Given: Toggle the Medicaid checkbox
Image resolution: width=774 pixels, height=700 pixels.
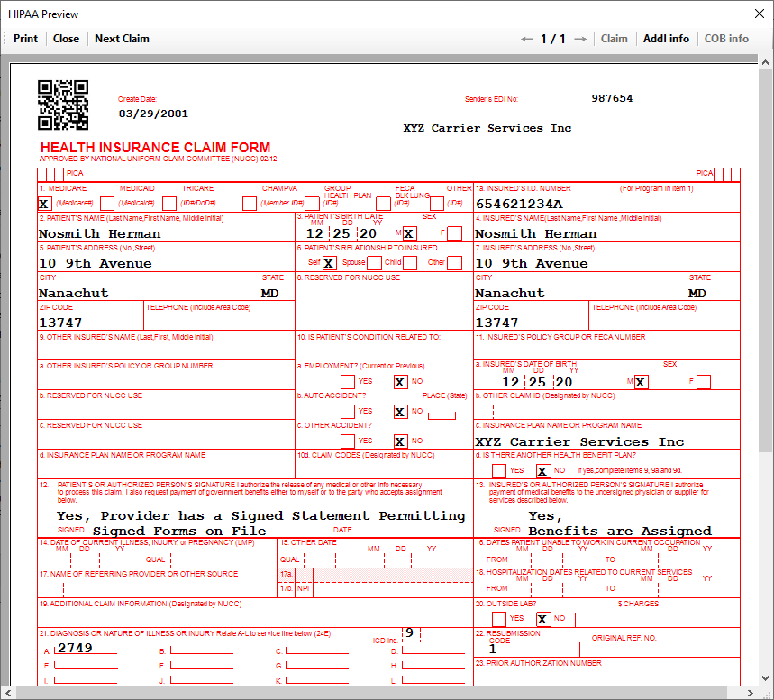Looking at the screenshot, I should (107, 204).
